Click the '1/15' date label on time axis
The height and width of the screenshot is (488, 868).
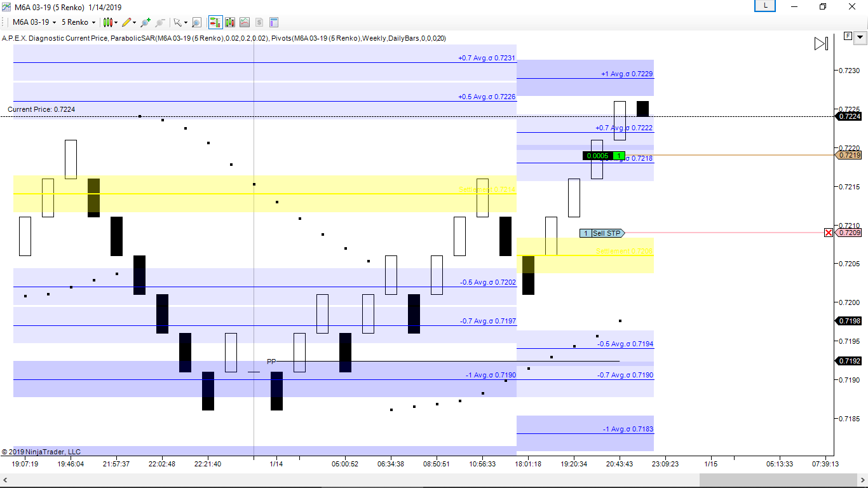tap(710, 464)
